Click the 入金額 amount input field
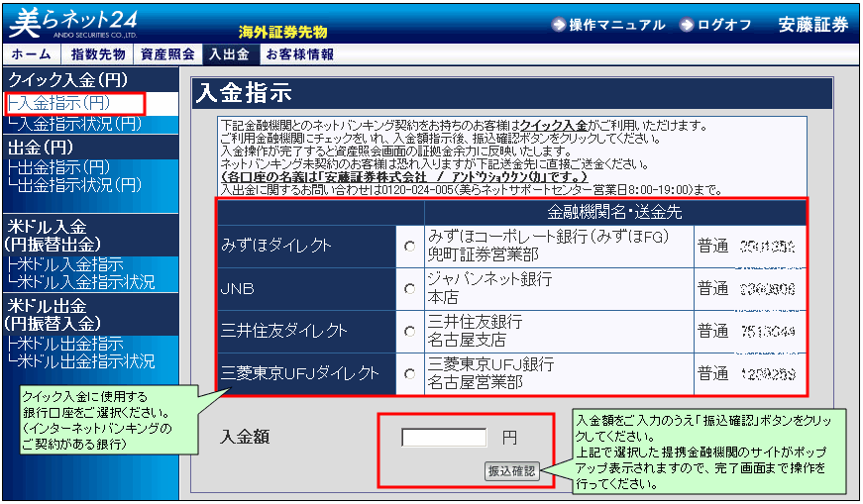The height and width of the screenshot is (504, 863). pos(444,438)
